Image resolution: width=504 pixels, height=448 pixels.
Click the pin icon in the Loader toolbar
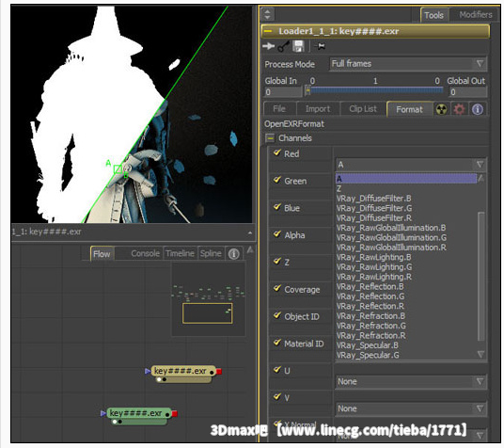320,47
